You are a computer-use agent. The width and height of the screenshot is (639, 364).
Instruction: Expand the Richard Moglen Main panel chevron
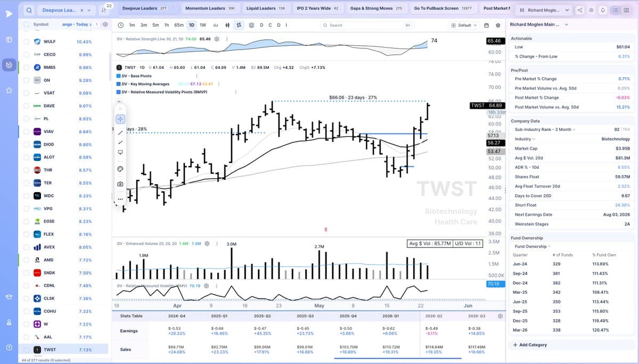(x=566, y=24)
